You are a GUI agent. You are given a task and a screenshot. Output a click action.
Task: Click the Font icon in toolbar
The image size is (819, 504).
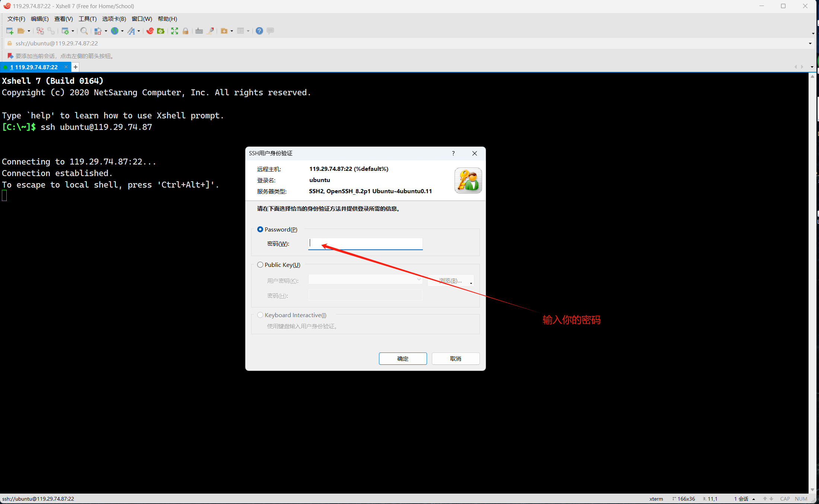[131, 31]
